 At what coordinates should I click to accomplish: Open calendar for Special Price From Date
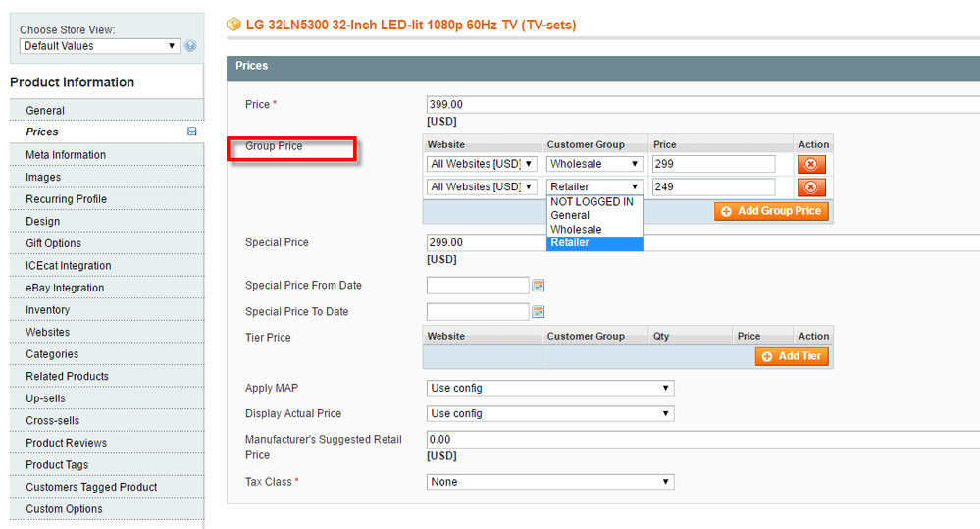(x=539, y=286)
